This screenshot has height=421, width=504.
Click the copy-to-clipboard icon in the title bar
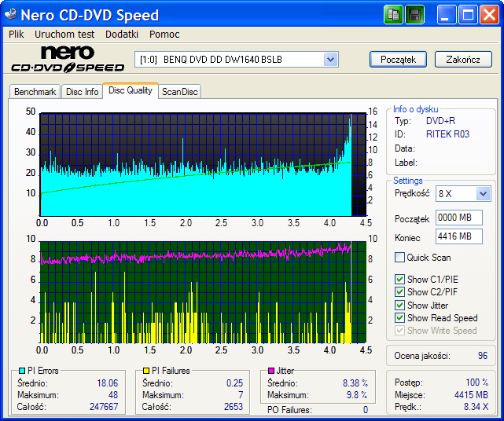pyautogui.click(x=393, y=15)
